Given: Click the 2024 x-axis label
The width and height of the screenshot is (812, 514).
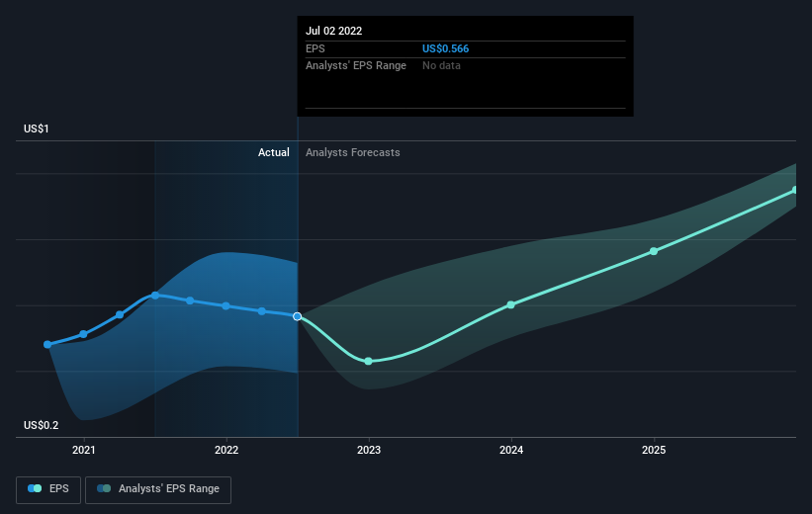Looking at the screenshot, I should pos(511,450).
